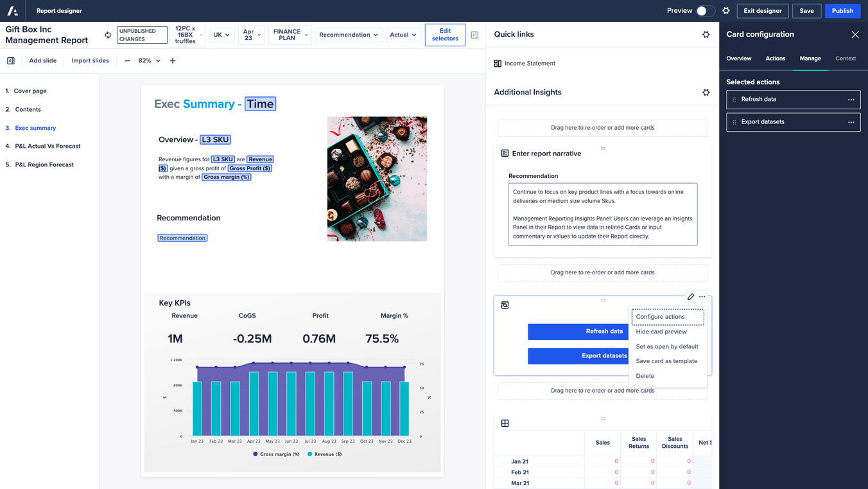Toggle the insights panel icon next to Edit selectors

pyautogui.click(x=474, y=35)
